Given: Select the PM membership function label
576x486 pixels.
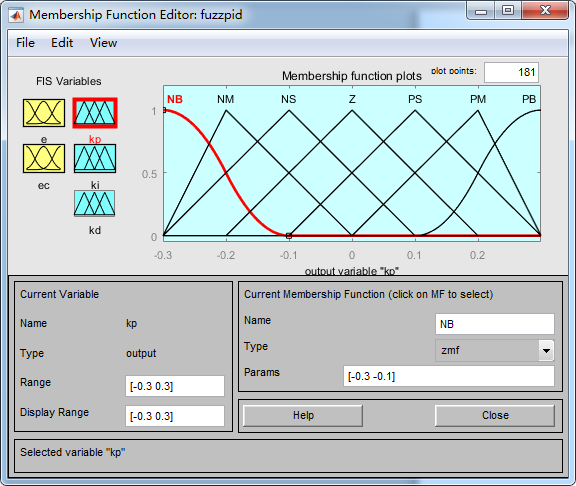Looking at the screenshot, I should 478,99.
